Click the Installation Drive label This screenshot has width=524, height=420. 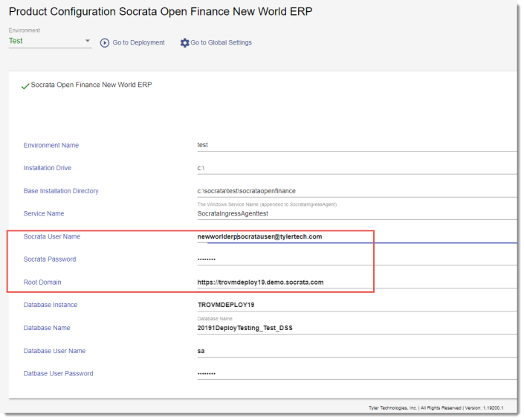pos(48,168)
